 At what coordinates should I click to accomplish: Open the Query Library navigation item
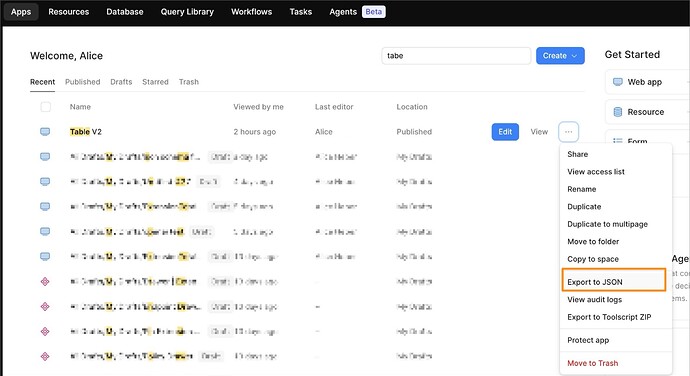click(187, 12)
